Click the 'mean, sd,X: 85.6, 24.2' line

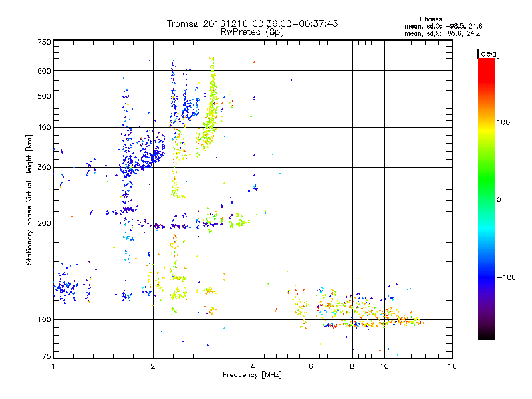pyautogui.click(x=442, y=34)
